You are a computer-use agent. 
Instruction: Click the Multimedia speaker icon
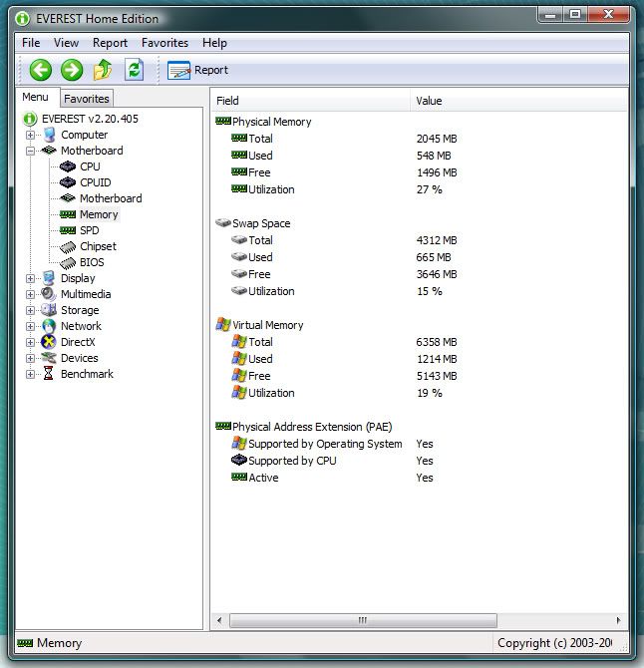pos(49,294)
